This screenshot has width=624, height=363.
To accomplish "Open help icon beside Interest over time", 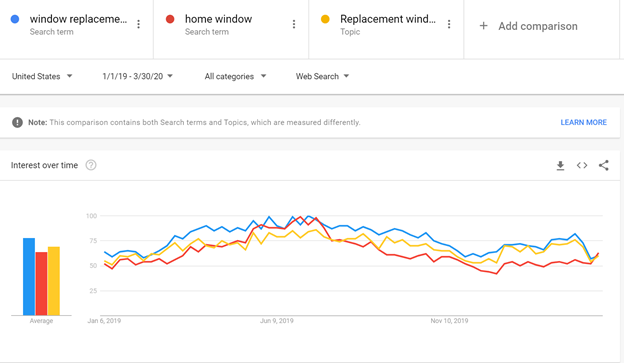I will (x=91, y=165).
